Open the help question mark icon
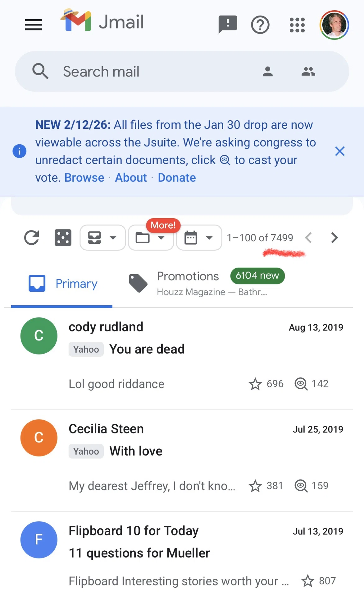Image resolution: width=364 pixels, height=597 pixels. coord(260,25)
